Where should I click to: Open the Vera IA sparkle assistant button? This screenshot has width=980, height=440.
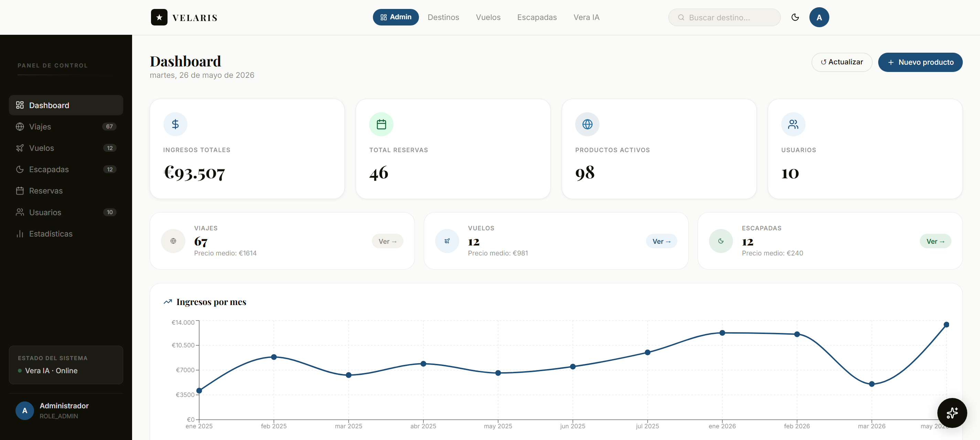pos(951,412)
